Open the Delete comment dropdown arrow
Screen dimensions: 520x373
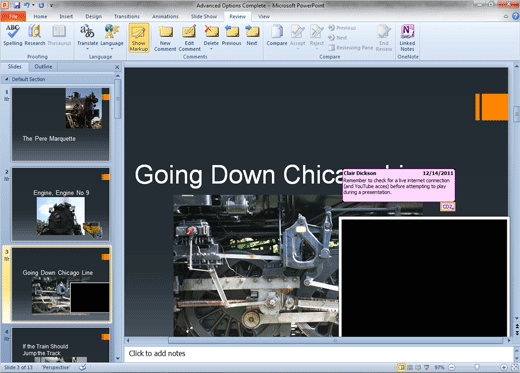pyautogui.click(x=211, y=49)
